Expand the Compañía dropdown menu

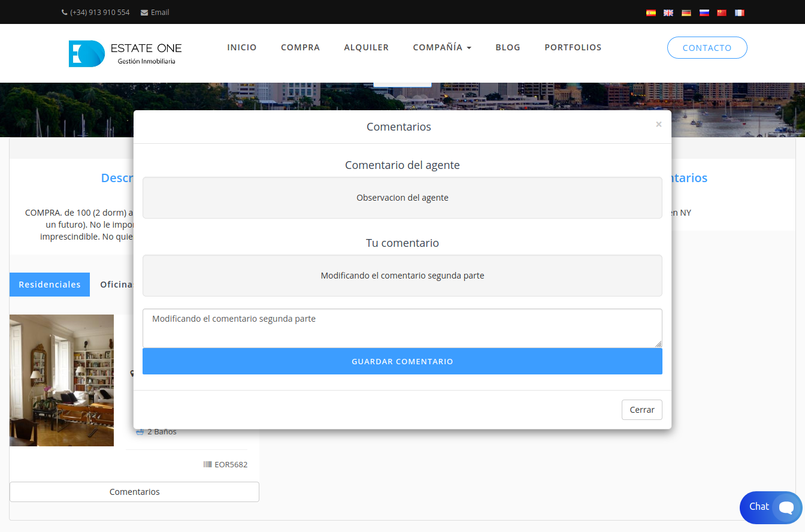tap(442, 47)
